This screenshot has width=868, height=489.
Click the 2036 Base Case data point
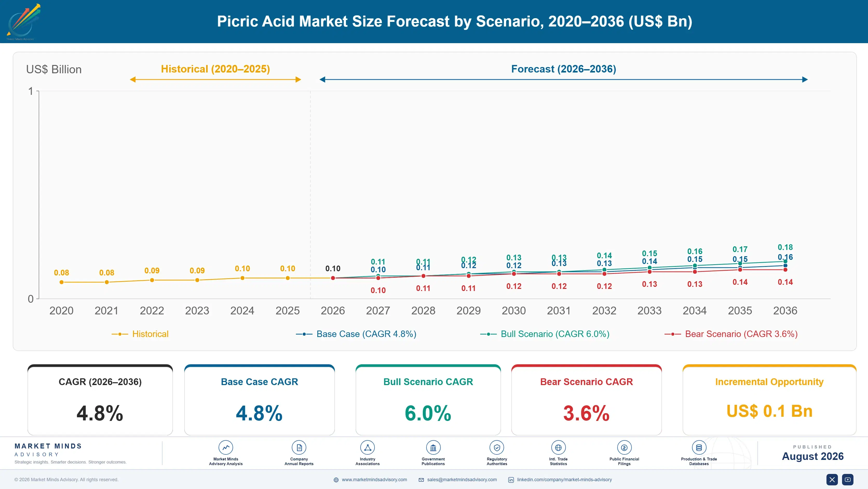click(785, 266)
